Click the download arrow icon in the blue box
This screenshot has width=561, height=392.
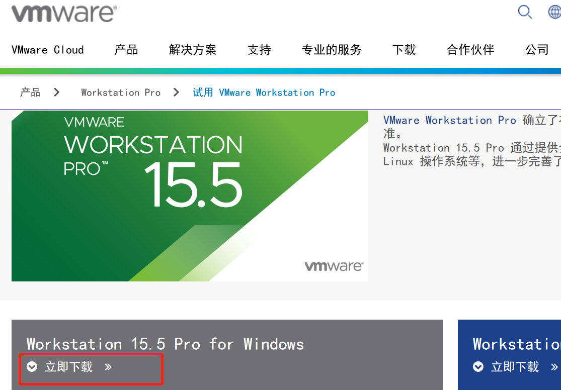point(477,367)
